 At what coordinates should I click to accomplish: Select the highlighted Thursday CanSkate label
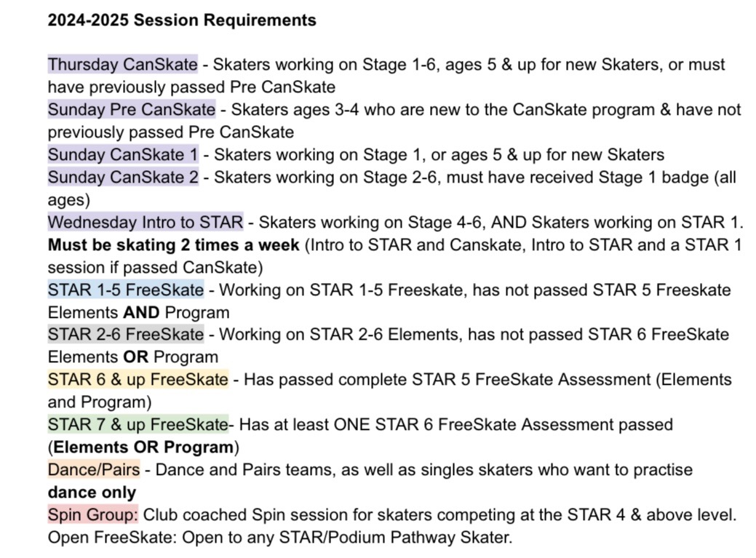(x=122, y=64)
